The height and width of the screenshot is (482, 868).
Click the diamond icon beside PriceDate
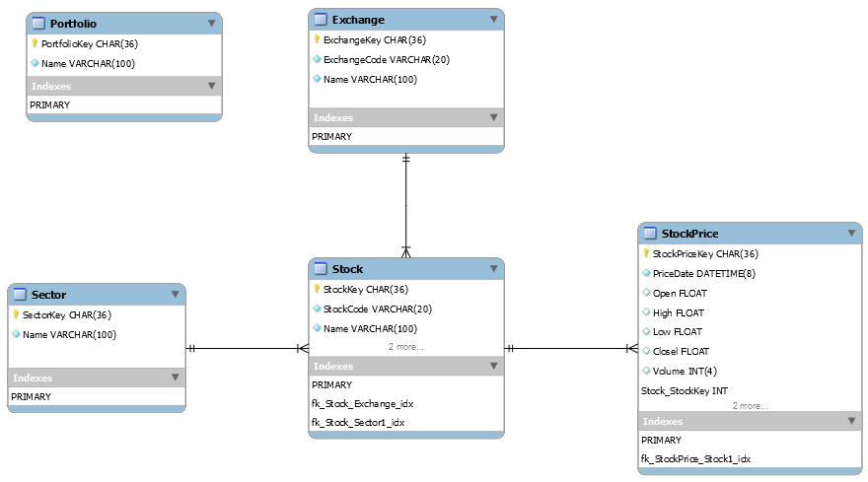[646, 273]
